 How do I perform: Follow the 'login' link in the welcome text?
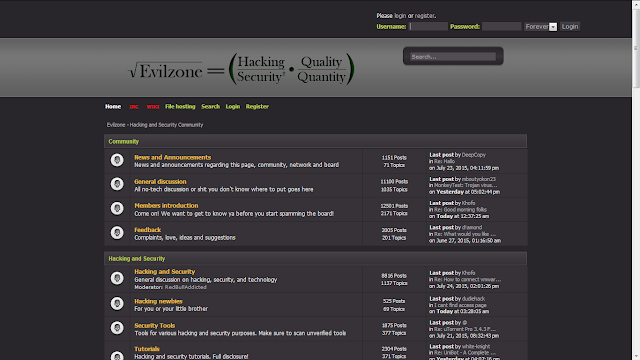[x=400, y=16]
